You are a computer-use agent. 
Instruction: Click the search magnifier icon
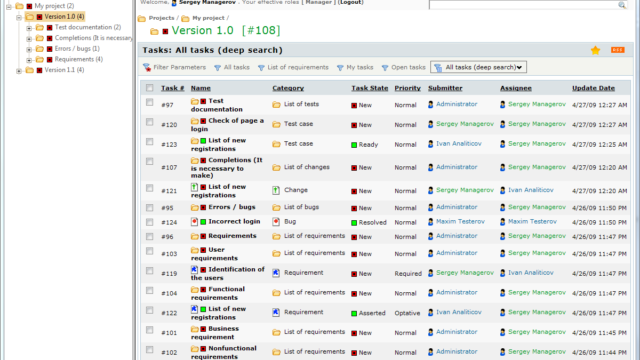[622, 5]
